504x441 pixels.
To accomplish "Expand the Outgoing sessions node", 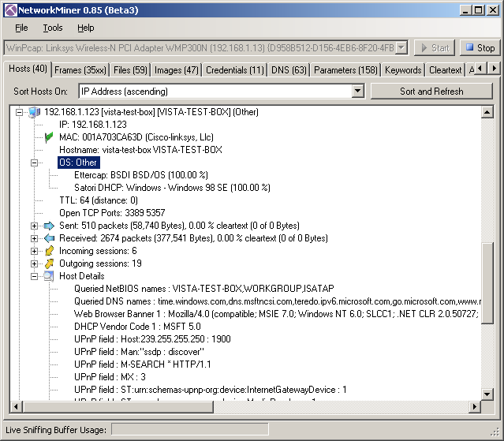I will coord(35,263).
